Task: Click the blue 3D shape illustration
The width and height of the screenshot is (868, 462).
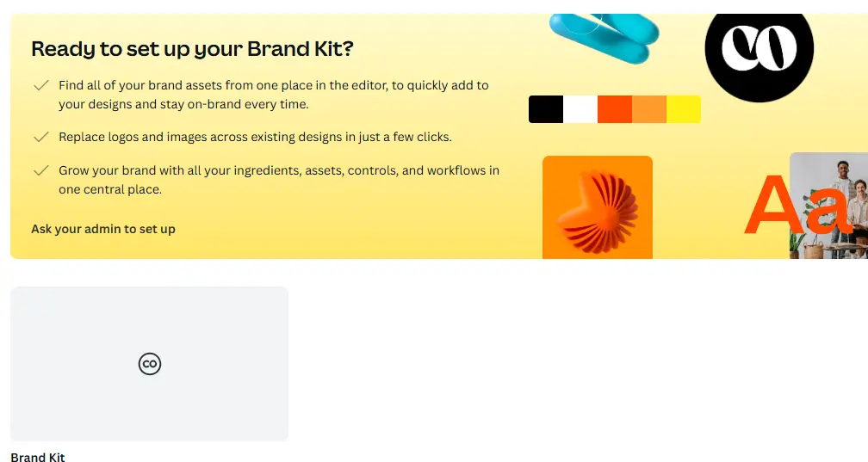Action: pos(604,37)
